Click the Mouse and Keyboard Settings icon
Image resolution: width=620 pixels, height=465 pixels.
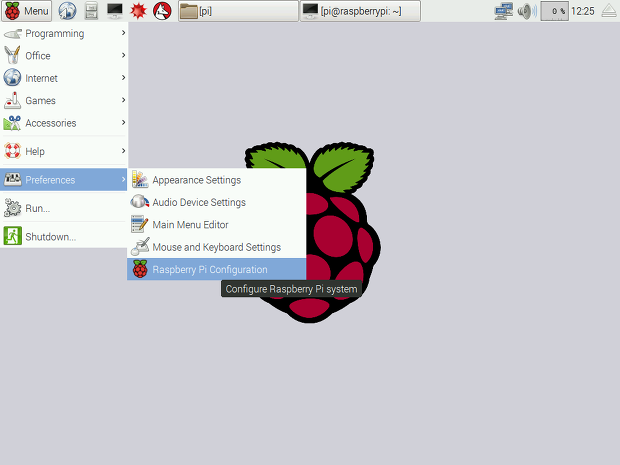click(140, 246)
